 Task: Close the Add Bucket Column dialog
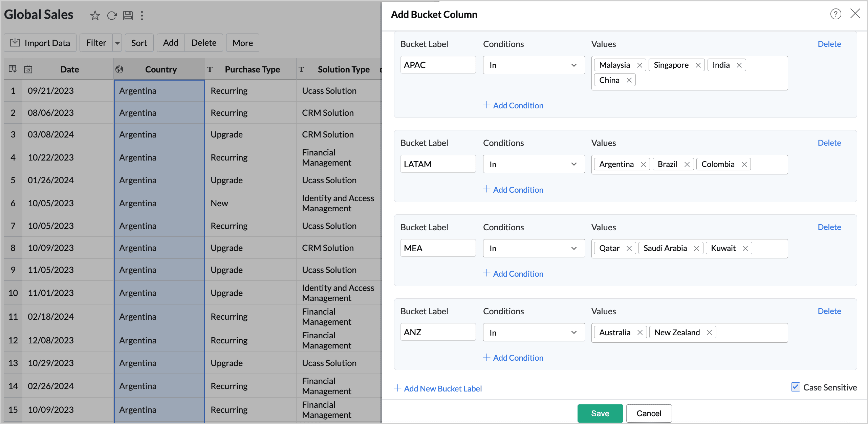855,14
